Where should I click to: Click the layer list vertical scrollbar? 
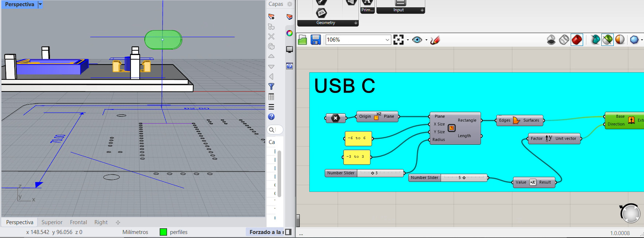tap(279, 173)
